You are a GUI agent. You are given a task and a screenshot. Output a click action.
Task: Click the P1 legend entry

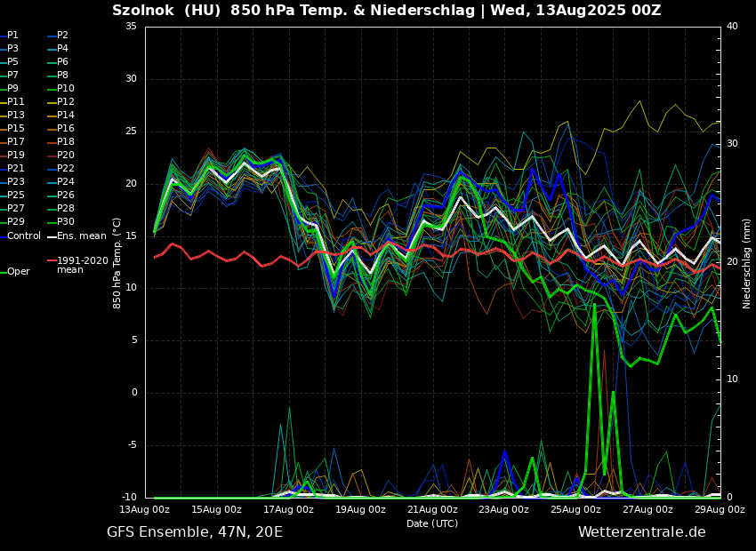point(12,36)
